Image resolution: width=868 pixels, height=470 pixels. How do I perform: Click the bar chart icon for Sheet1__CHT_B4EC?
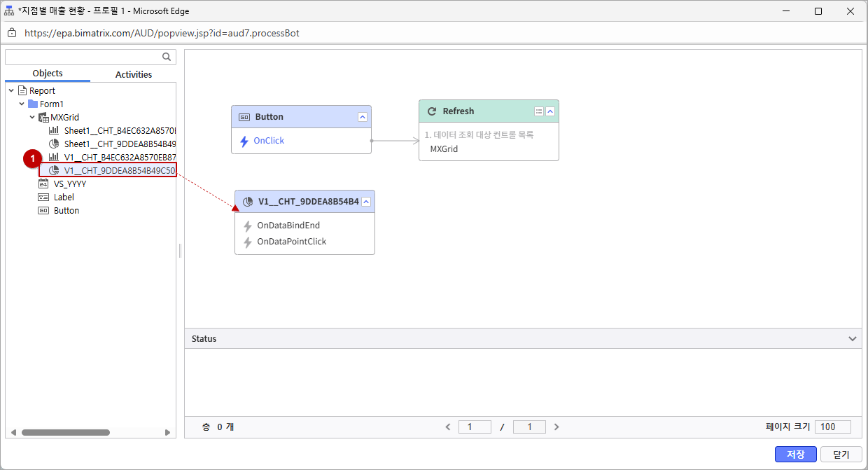[x=54, y=131]
